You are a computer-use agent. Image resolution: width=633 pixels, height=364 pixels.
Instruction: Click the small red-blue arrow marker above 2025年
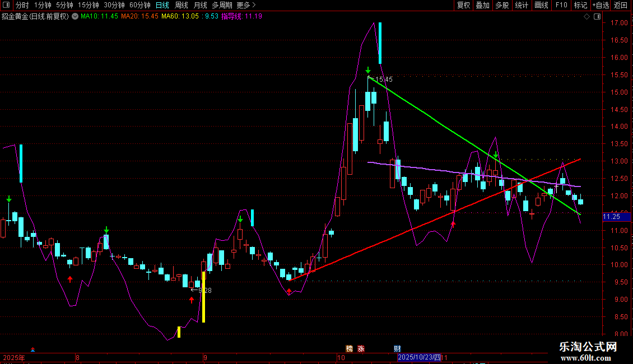[32, 349]
